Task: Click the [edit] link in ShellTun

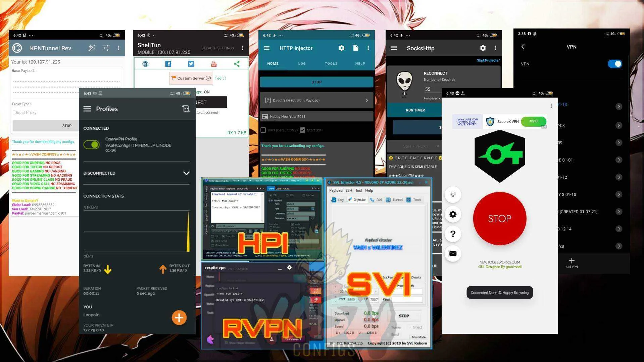Action: coord(220,78)
